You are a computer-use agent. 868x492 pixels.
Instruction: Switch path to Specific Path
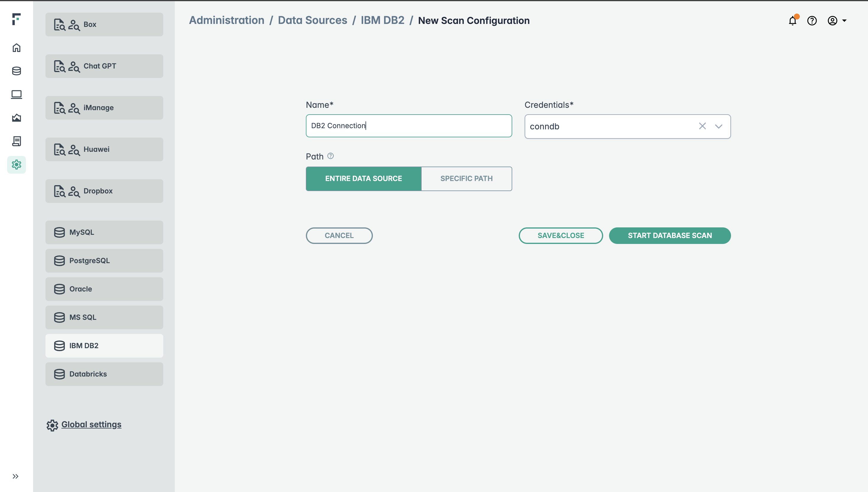point(466,178)
